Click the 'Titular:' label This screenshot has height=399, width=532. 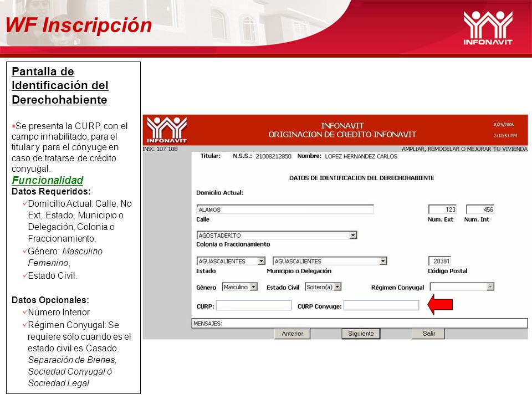(211, 156)
